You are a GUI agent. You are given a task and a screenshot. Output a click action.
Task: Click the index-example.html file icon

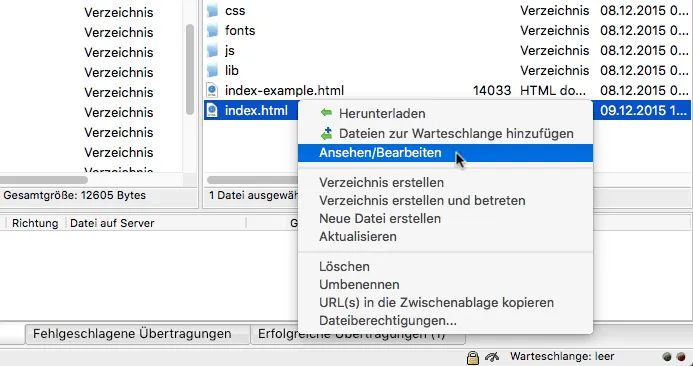point(213,91)
